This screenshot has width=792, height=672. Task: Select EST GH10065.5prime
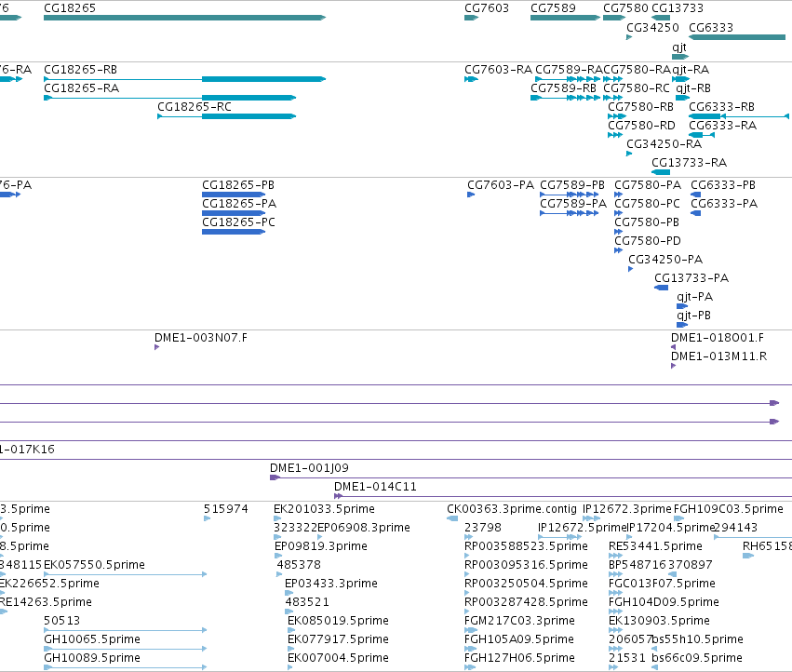[x=126, y=650]
